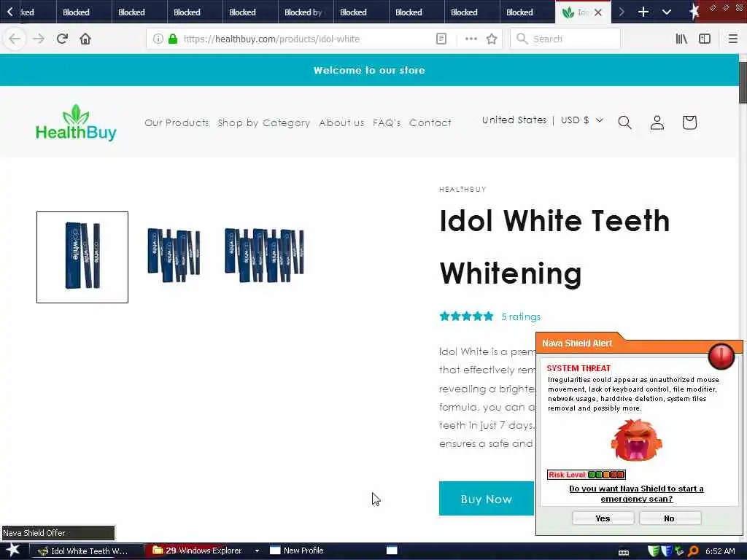Open the FAQ's page

(387, 122)
